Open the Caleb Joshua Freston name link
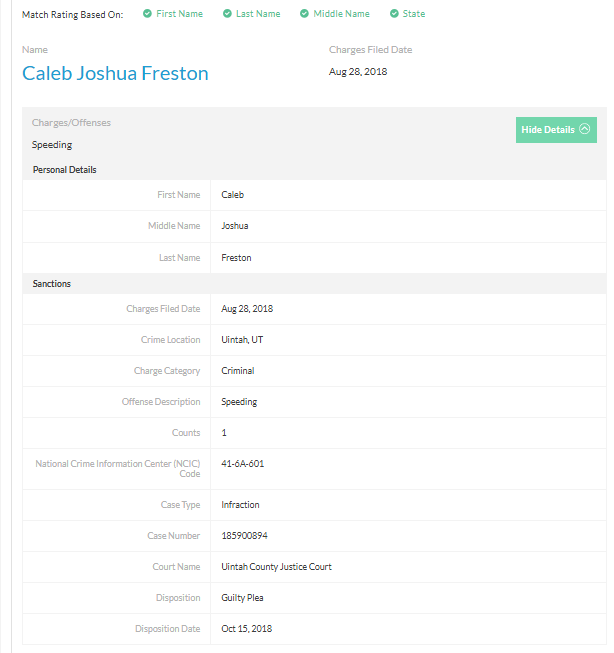This screenshot has height=653, width=614. tap(115, 73)
